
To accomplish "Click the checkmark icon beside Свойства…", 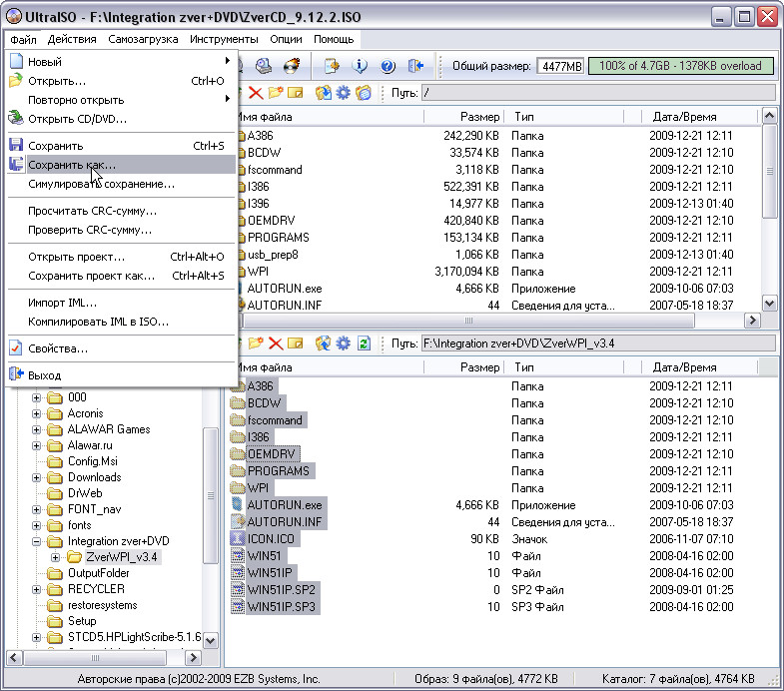I will pyautogui.click(x=16, y=347).
